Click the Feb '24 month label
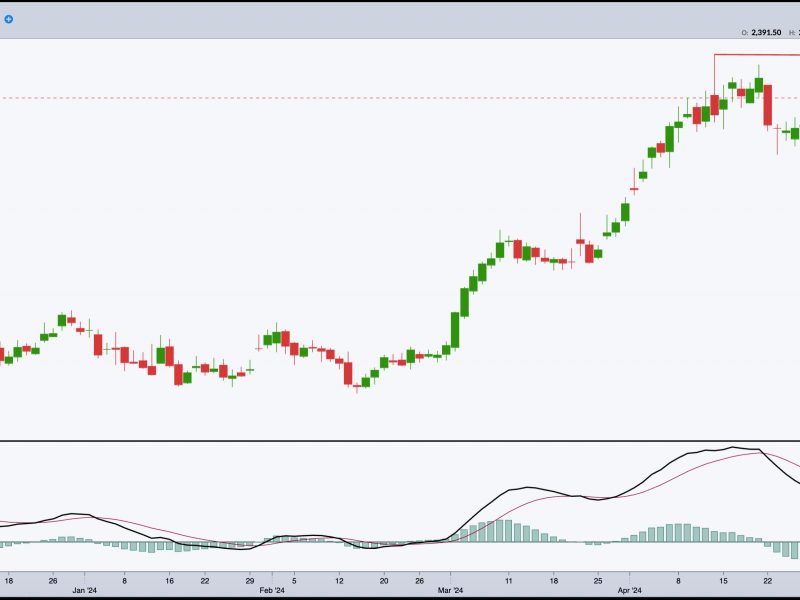The image size is (800, 600). 272,591
